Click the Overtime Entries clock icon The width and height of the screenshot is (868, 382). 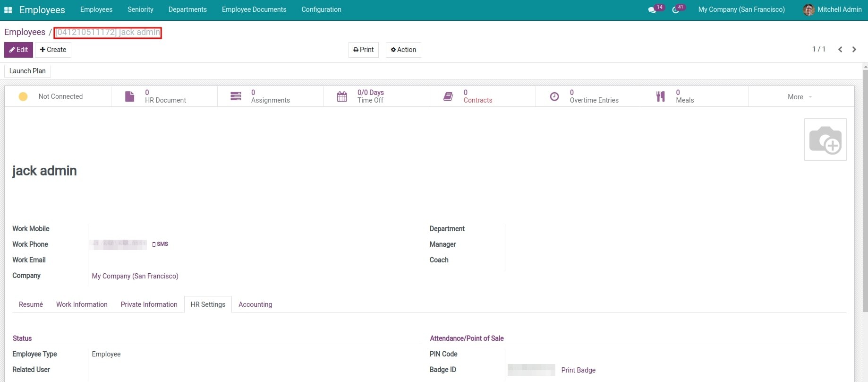(x=554, y=96)
